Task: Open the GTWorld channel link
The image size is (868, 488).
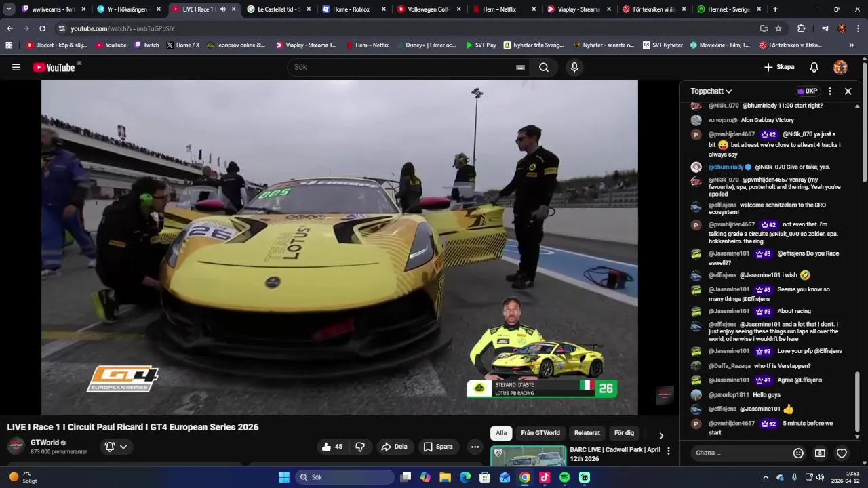Action: tap(45, 443)
